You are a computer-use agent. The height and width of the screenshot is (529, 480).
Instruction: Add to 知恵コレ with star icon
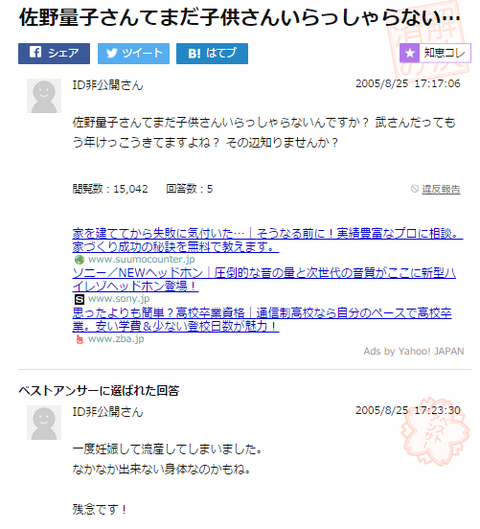pyautogui.click(x=435, y=53)
